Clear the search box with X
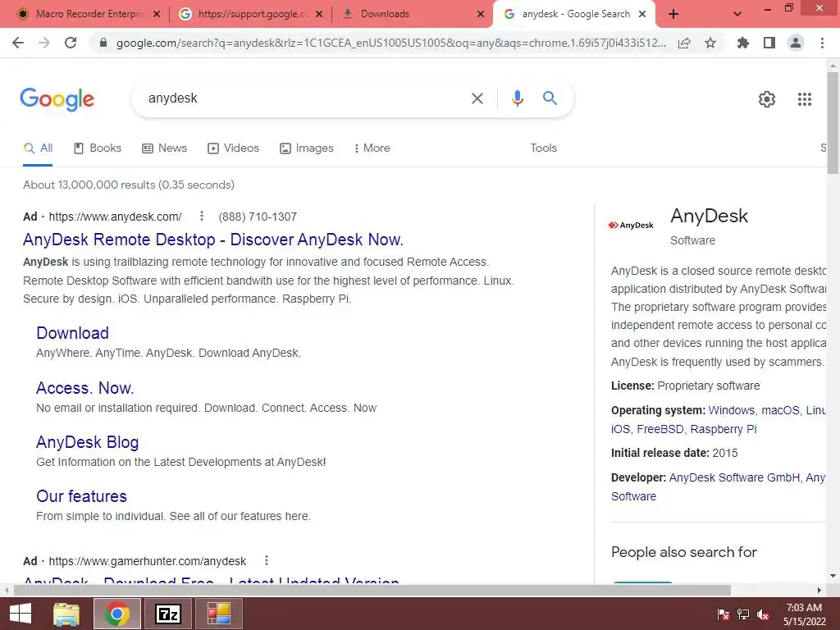The height and width of the screenshot is (630, 840). pos(477,98)
